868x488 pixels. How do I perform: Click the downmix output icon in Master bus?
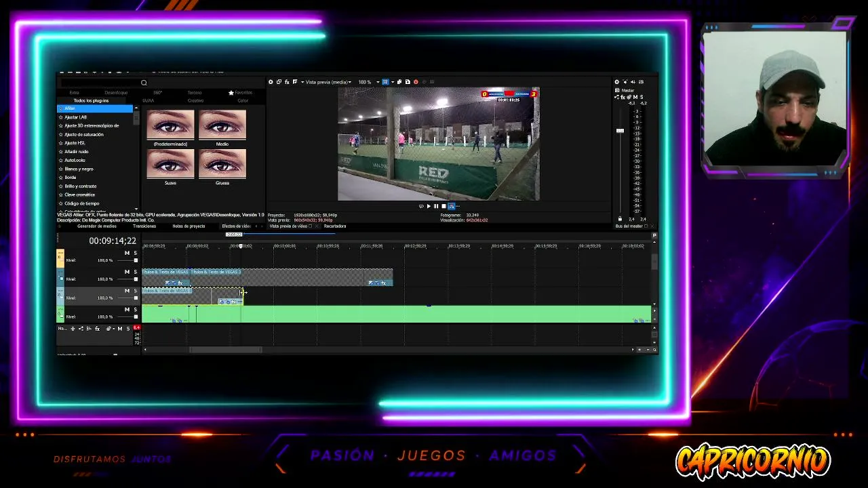click(625, 82)
